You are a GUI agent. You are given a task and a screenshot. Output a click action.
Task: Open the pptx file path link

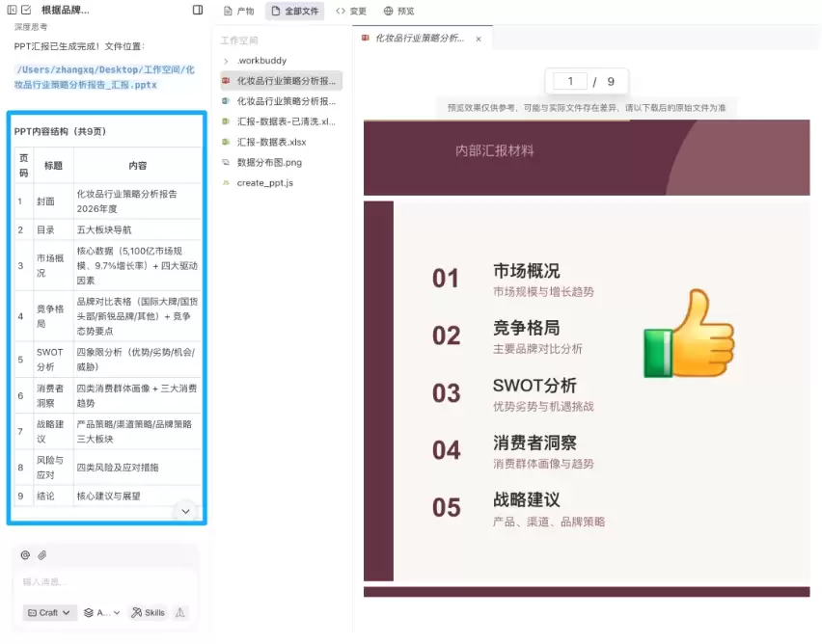point(104,77)
